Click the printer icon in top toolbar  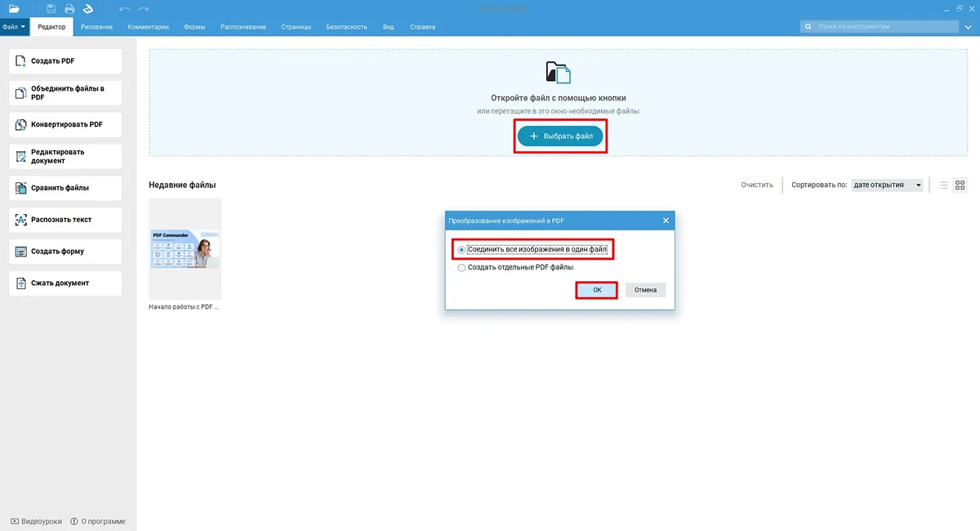[69, 9]
